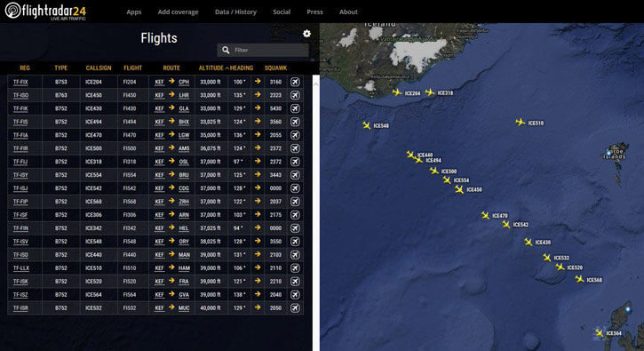Select ICE318 aircraft icon on map
Viewport: 644px width, 351px height.
(x=430, y=92)
